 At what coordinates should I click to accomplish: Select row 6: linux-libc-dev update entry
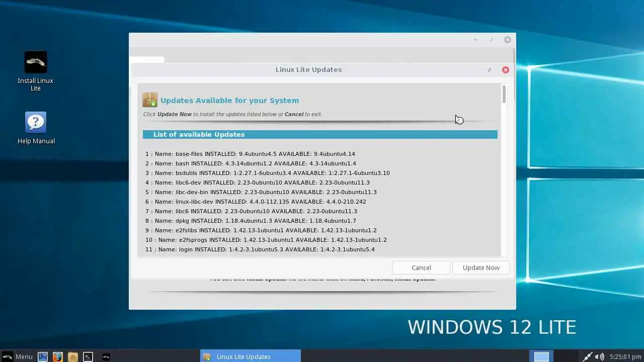[256, 202]
